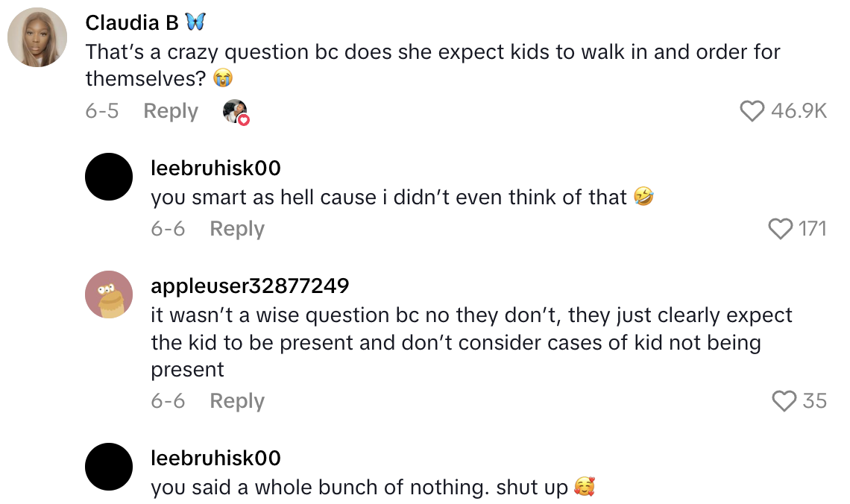The height and width of the screenshot is (504, 850).
Task: Click the appleuser32877249 username
Action: point(250,286)
